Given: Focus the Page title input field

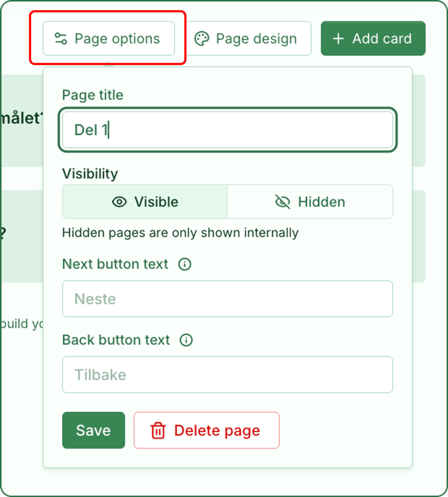Looking at the screenshot, I should click(228, 130).
